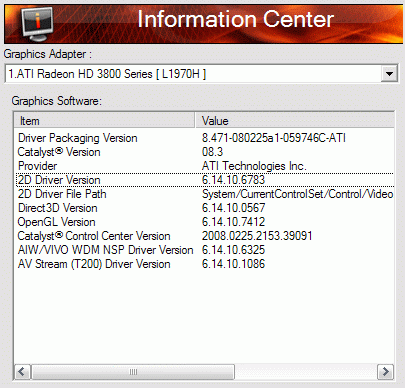Select the 2D Driver Version row
This screenshot has width=405, height=388.
coord(205,180)
